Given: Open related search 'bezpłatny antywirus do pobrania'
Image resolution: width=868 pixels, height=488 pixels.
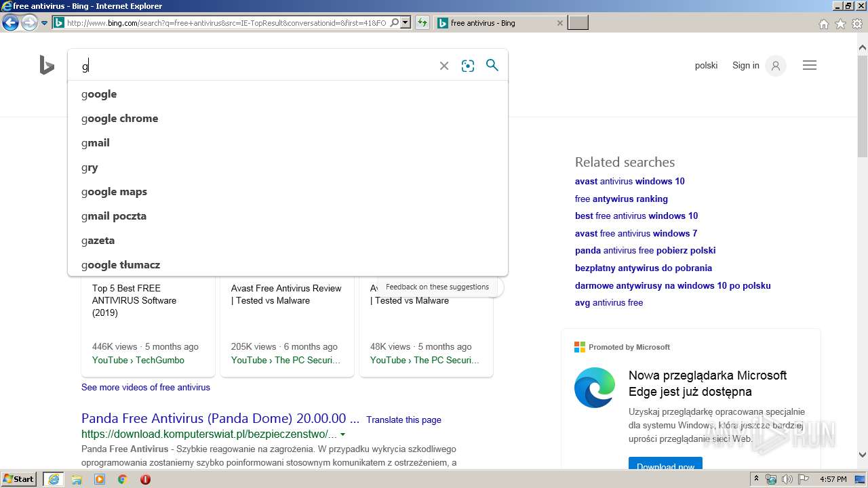Looking at the screenshot, I should 644,268.
